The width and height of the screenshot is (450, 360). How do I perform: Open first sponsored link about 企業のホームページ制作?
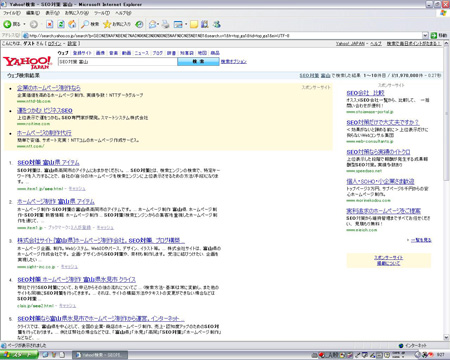[49, 88]
